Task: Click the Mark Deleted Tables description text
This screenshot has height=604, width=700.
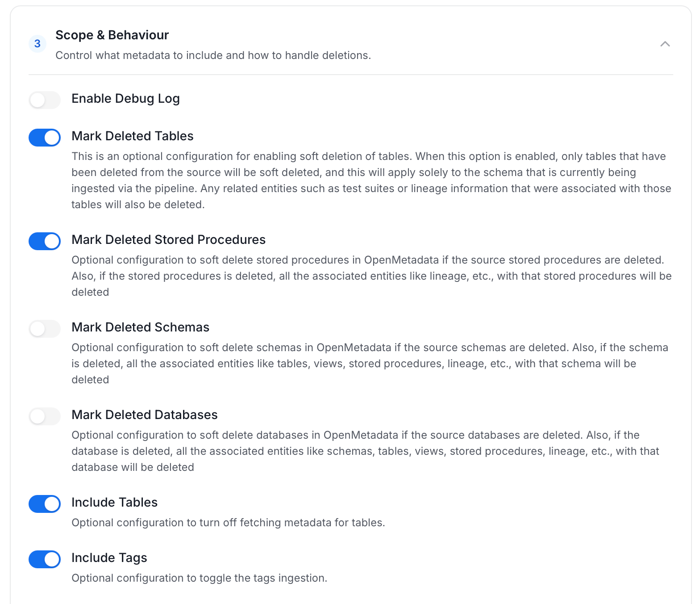Action: click(x=371, y=180)
